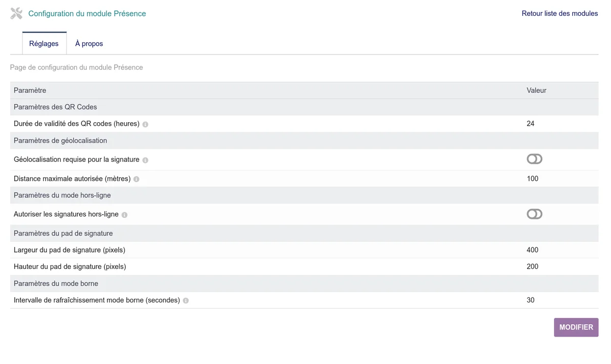Click info icon next to Géolocalisation requise
The height and width of the screenshot is (364, 611).
point(145,160)
